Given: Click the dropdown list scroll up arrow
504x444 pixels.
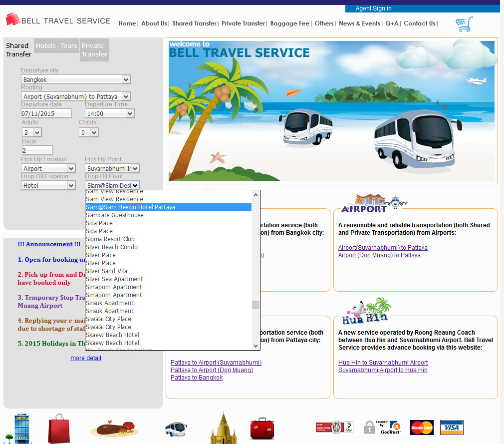Looking at the screenshot, I should 256,195.
